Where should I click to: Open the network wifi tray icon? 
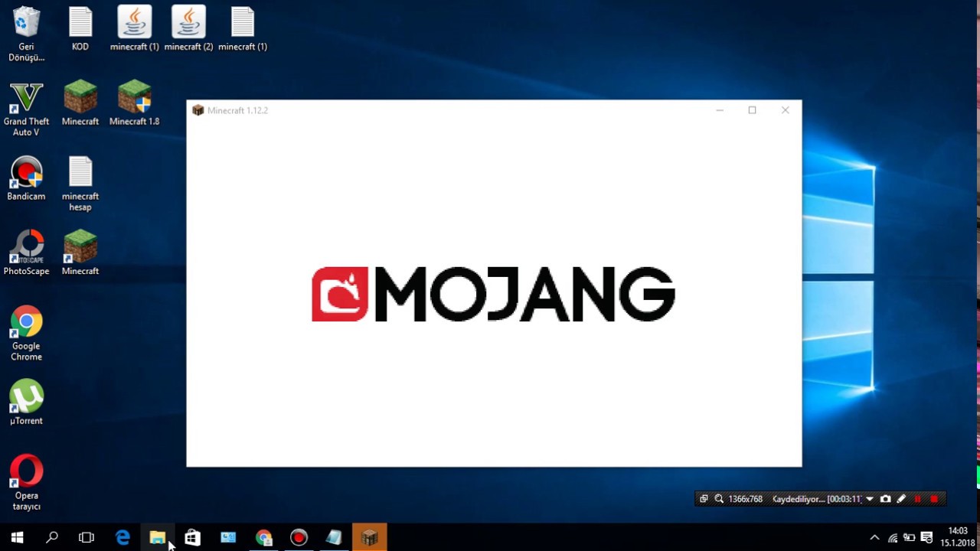[x=893, y=537]
